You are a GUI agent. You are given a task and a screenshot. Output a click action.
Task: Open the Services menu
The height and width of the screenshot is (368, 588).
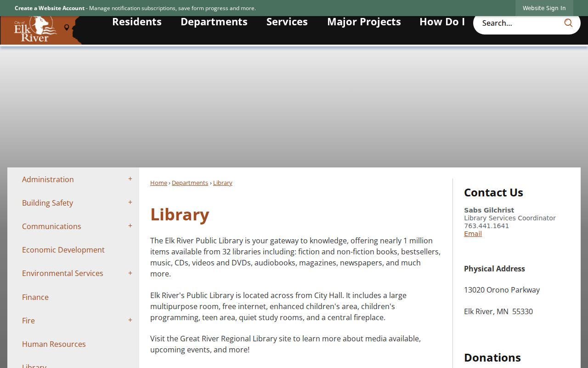pos(287,22)
